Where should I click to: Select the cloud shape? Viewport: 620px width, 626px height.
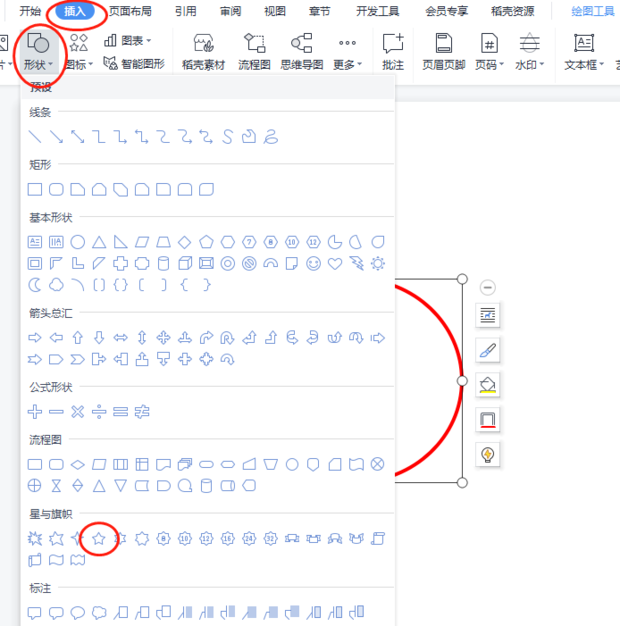pos(56,285)
